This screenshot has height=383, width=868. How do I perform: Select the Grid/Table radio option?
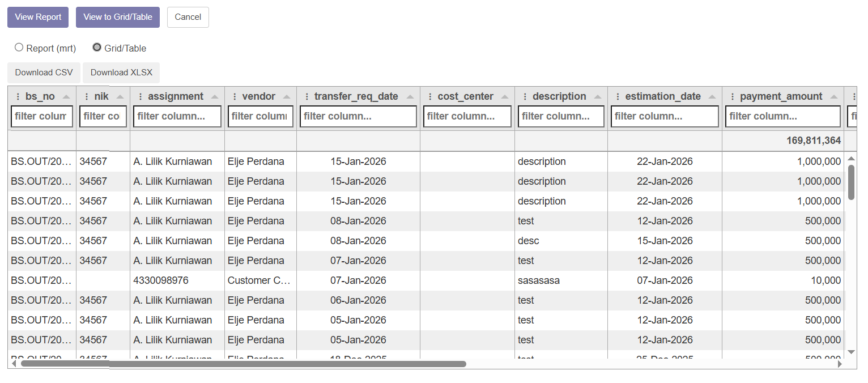(97, 48)
